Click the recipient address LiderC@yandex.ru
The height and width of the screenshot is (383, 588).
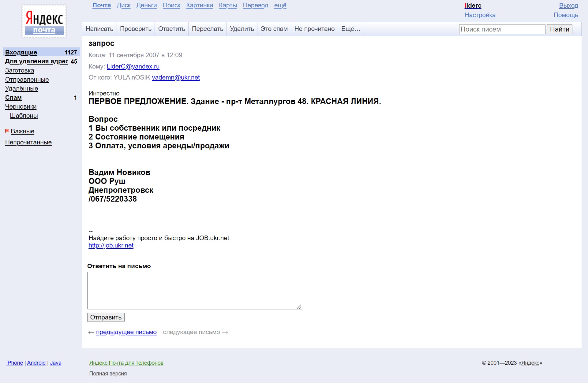[x=133, y=66]
